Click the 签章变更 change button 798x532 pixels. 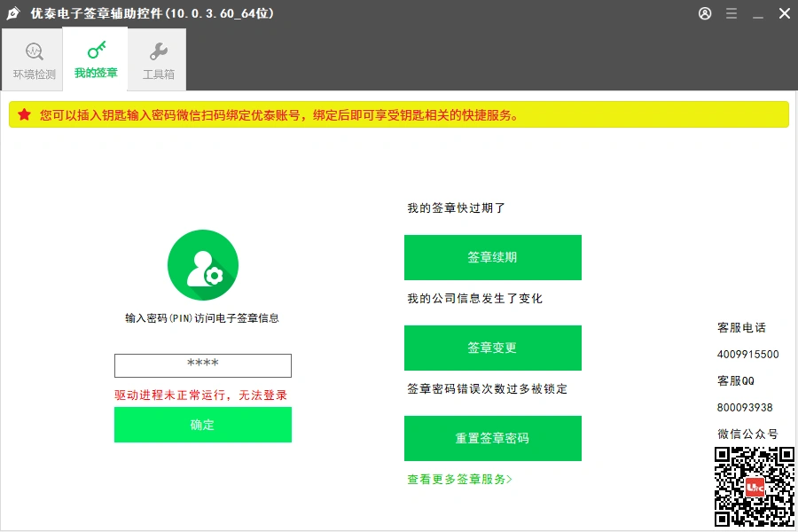coord(492,348)
